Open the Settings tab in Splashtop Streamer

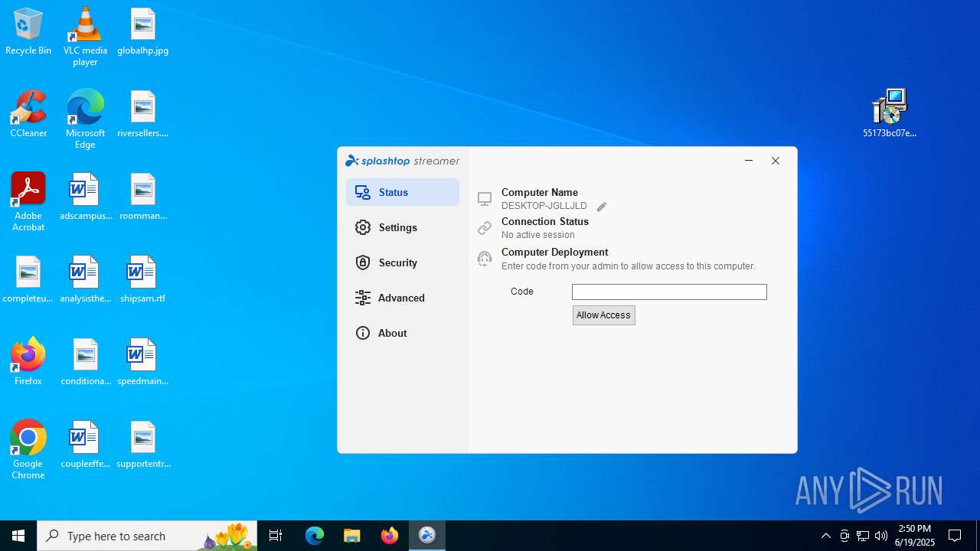[402, 227]
